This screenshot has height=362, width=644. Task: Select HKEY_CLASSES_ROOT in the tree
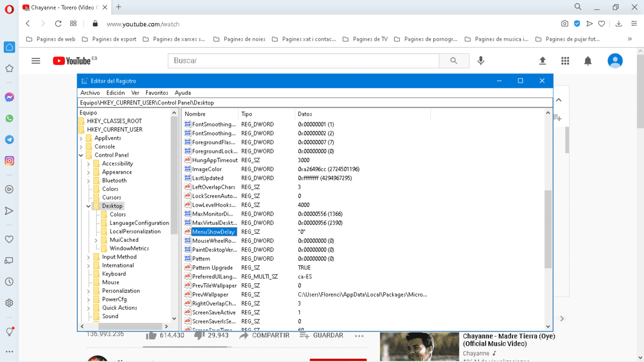[x=114, y=121]
